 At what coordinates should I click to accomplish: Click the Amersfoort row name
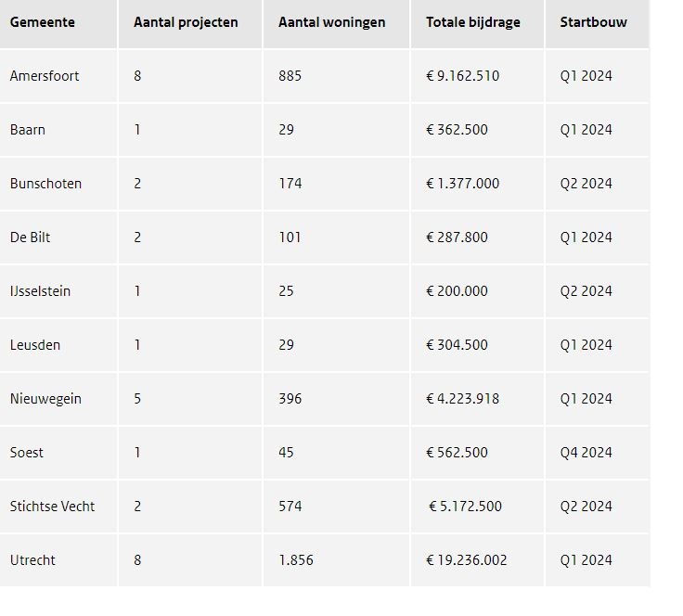pos(45,76)
